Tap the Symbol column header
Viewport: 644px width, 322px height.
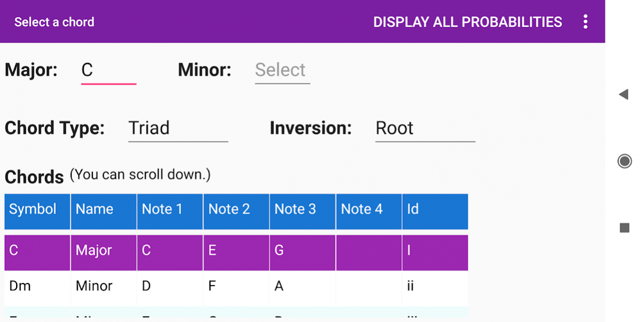[37, 211]
